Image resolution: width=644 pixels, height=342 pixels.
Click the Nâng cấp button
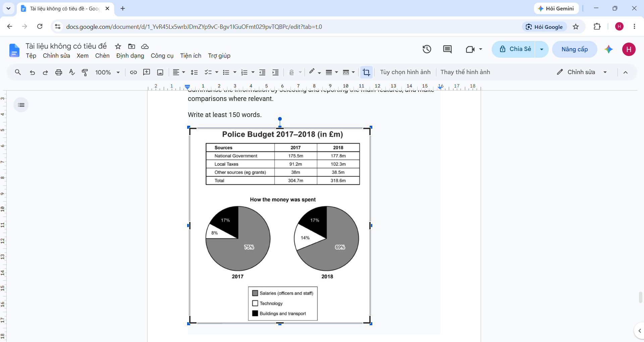point(575,49)
